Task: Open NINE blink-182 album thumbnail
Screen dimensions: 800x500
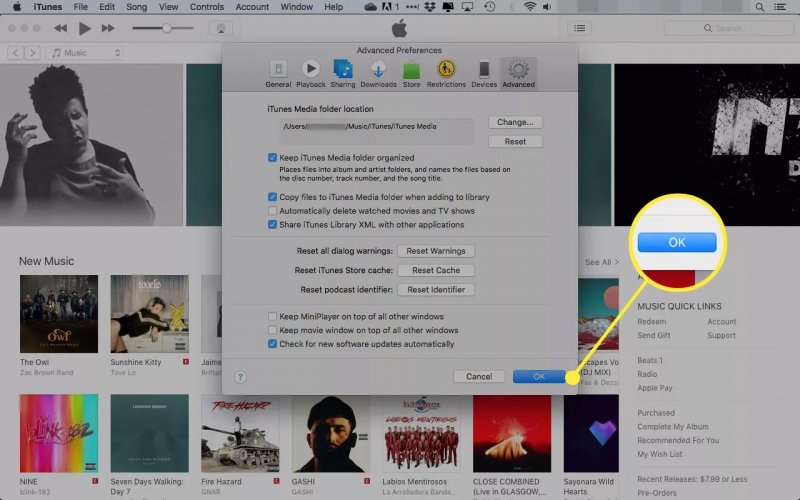Action: tap(59, 433)
